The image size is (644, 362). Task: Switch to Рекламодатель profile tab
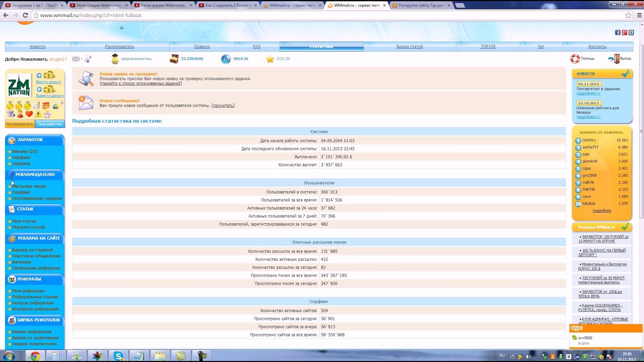click(x=20, y=124)
